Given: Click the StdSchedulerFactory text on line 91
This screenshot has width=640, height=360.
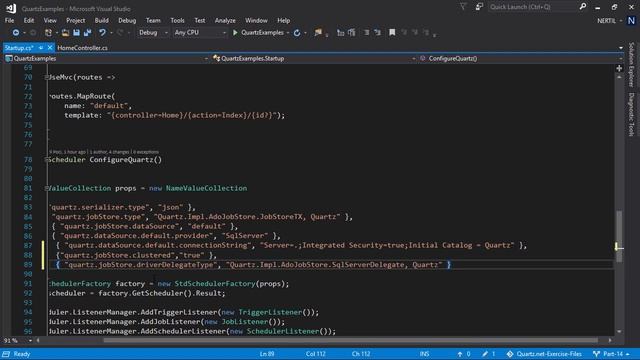Looking at the screenshot, I should pos(215,284).
